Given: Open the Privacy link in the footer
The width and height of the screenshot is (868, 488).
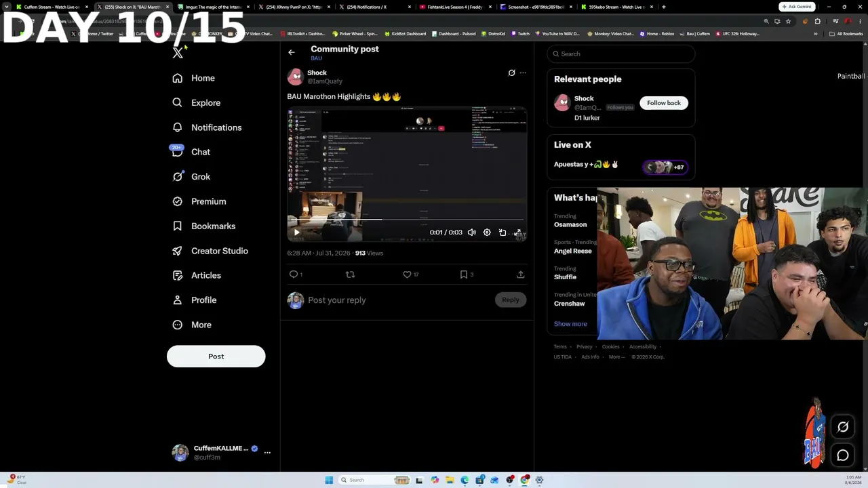Looking at the screenshot, I should click(x=585, y=347).
